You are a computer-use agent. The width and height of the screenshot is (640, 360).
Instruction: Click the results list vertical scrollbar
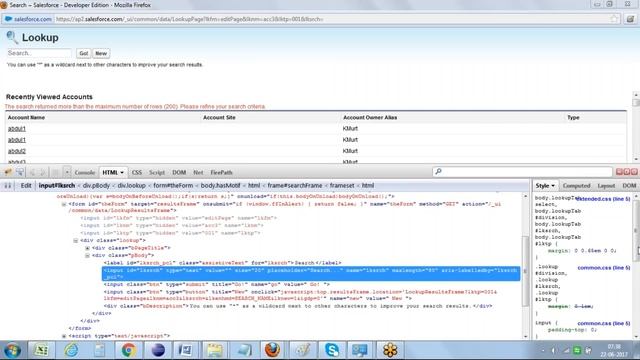(x=636, y=127)
